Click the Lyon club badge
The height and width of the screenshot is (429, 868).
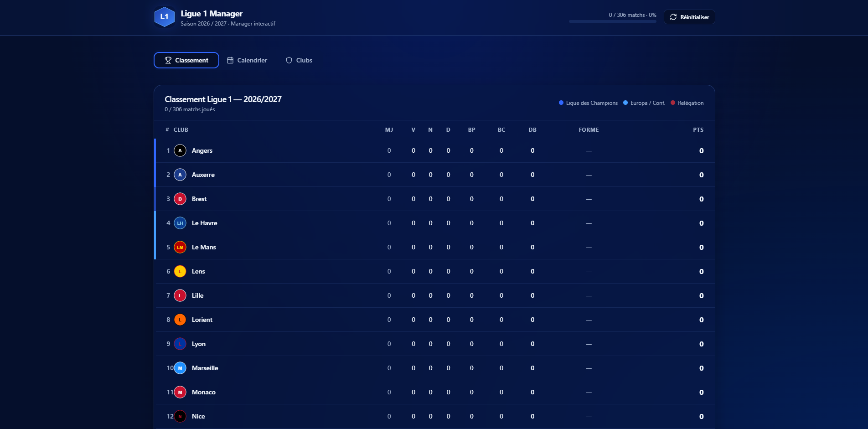pyautogui.click(x=180, y=344)
